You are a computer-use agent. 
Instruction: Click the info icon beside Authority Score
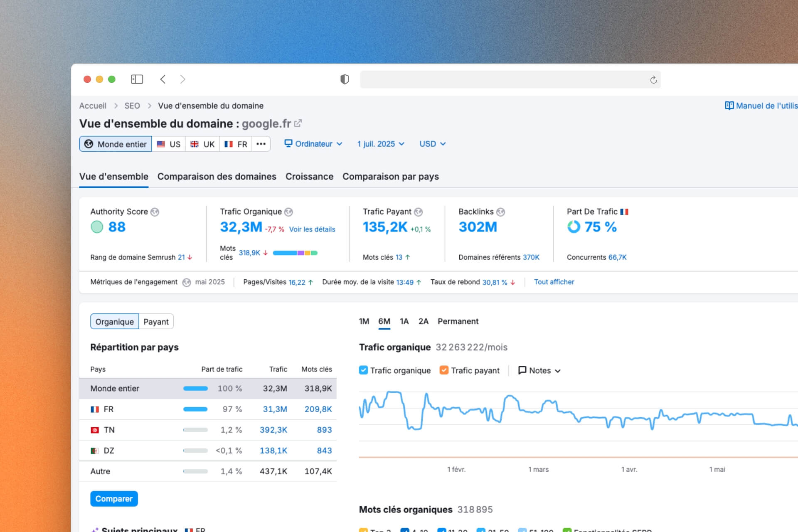(155, 212)
